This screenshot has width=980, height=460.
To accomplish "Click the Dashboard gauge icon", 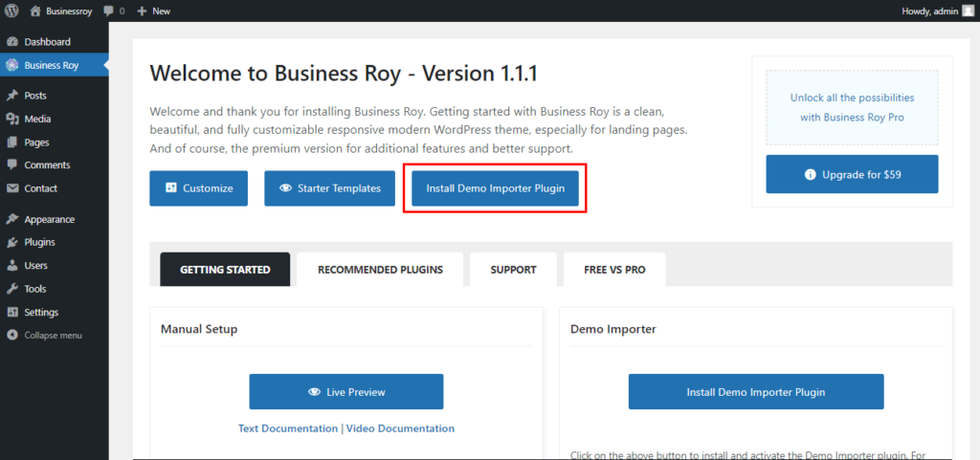I will [11, 42].
